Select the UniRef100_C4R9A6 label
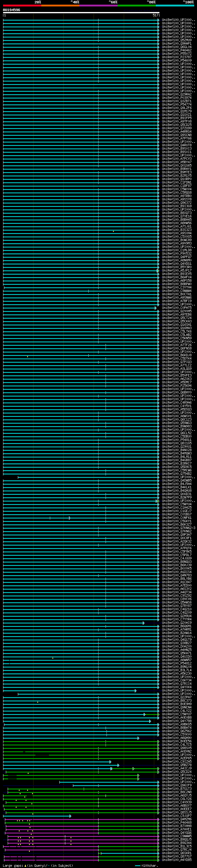This screenshot has height=868, width=197. [177, 403]
